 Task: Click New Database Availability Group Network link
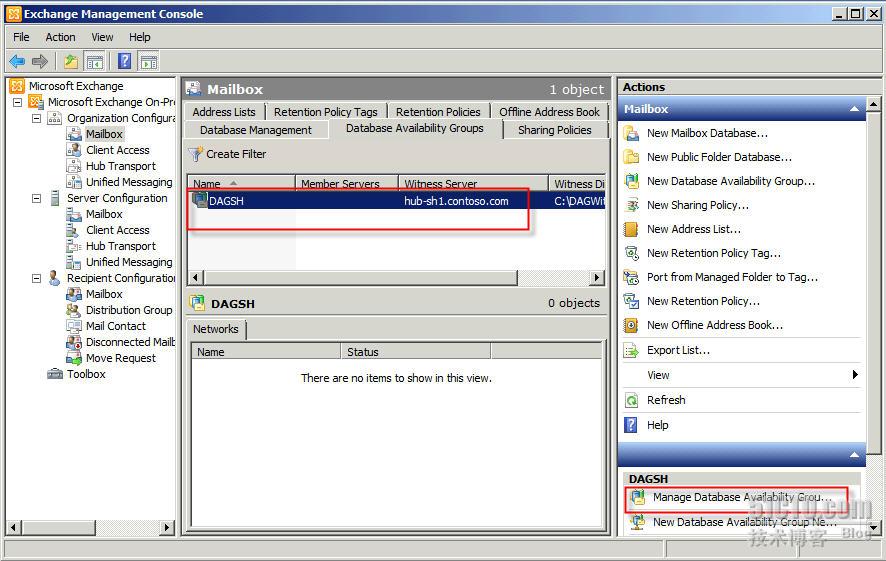(744, 522)
